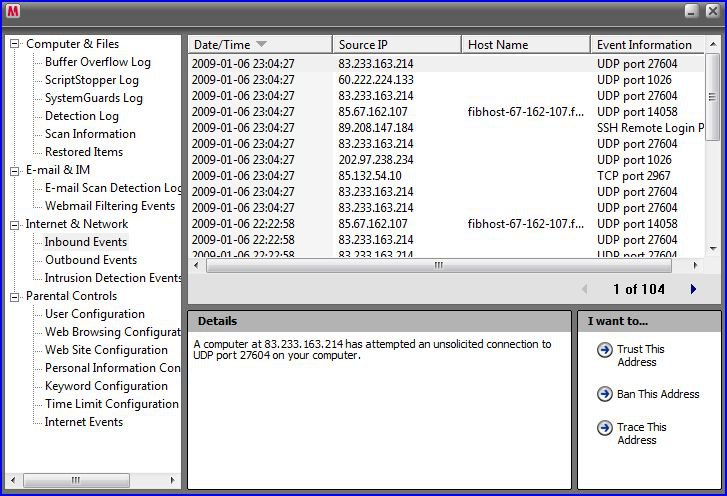This screenshot has width=727, height=496.
Task: Open Internet Events under Parental Controls
Action: 84,422
